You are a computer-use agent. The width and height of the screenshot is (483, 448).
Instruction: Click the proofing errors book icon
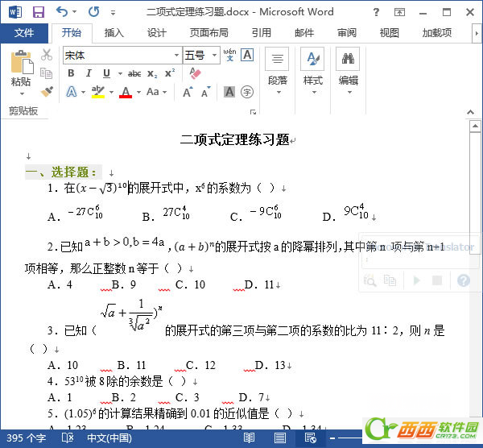68,438
